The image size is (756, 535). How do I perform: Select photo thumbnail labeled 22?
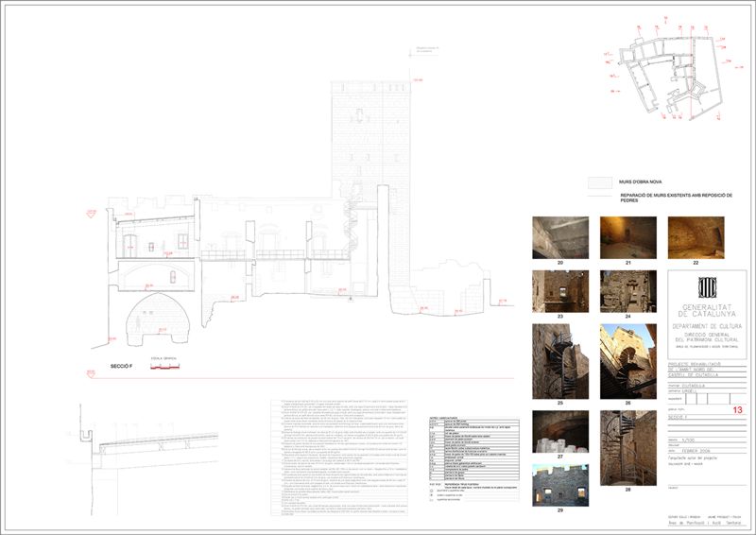(696, 236)
